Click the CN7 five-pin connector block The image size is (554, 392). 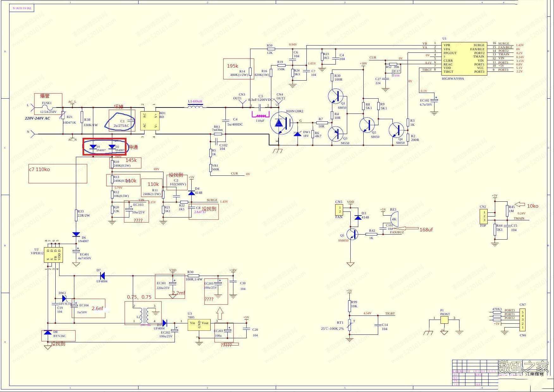(x=522, y=320)
